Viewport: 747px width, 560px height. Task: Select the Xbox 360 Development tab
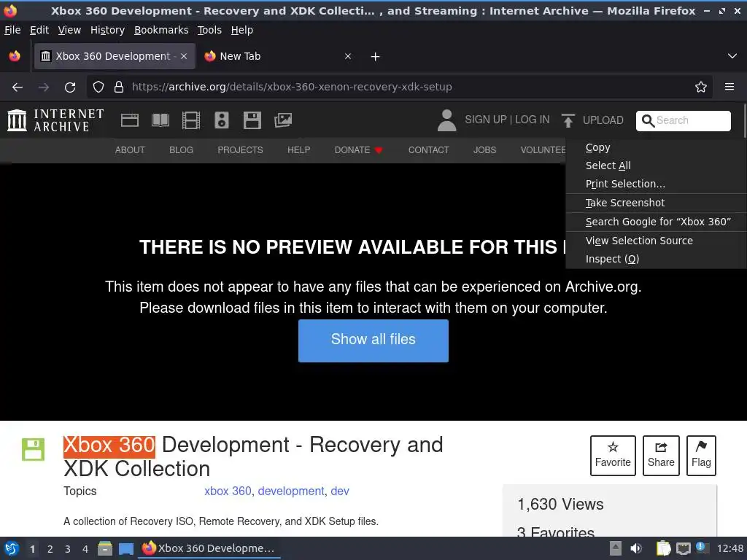point(115,56)
